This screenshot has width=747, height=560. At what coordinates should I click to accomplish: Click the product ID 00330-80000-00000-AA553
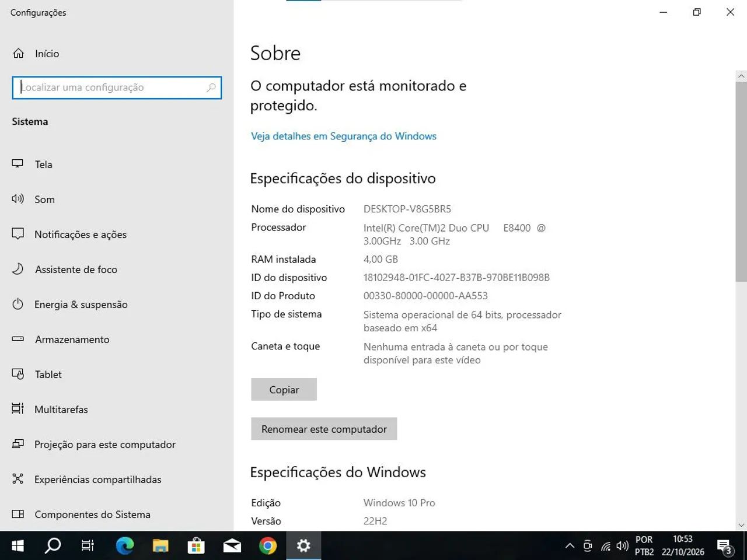pos(425,296)
